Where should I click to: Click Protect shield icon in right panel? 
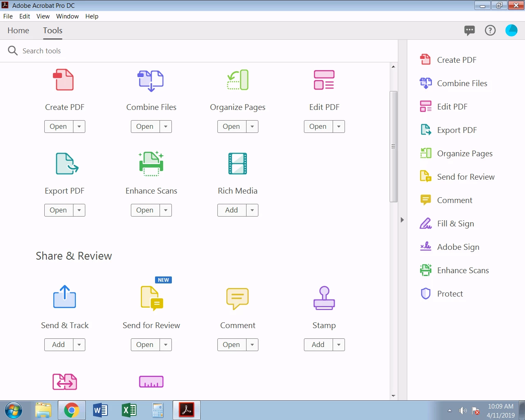point(426,294)
